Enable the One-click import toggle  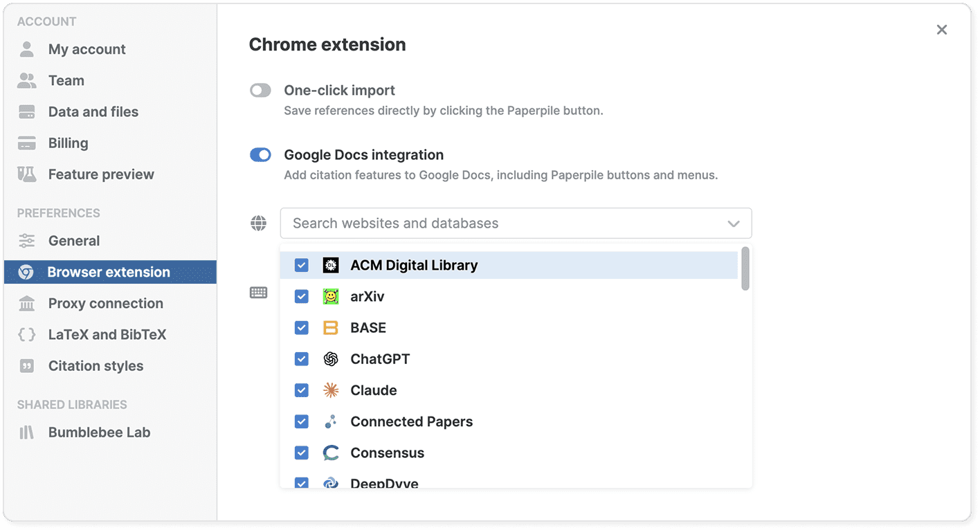(260, 91)
